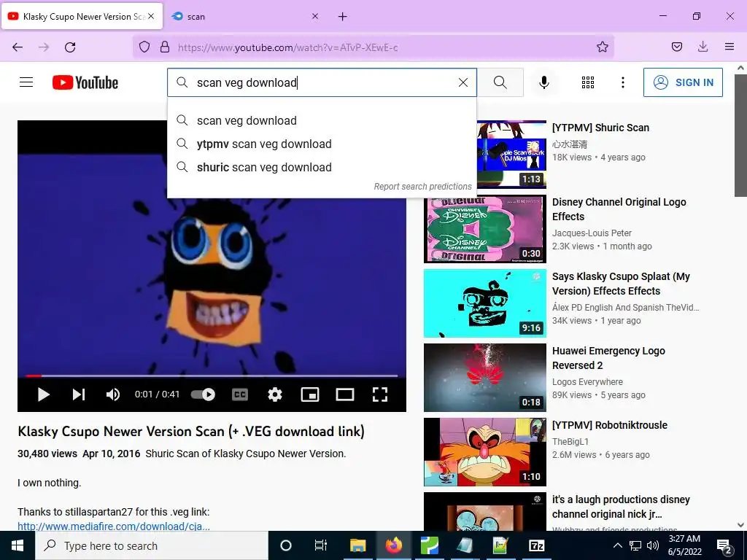The width and height of the screenshot is (747, 560).
Task: Open '[YTPMV] Robotniktrousle' thumbnail
Action: [x=485, y=452]
